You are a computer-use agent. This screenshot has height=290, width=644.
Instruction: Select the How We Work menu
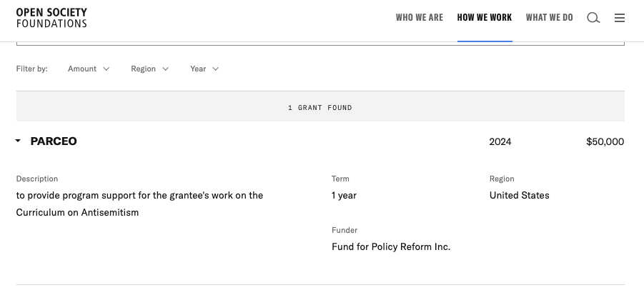coord(485,18)
